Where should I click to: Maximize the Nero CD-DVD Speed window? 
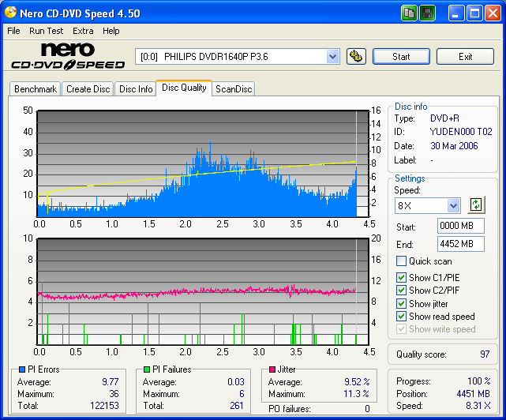pos(474,13)
